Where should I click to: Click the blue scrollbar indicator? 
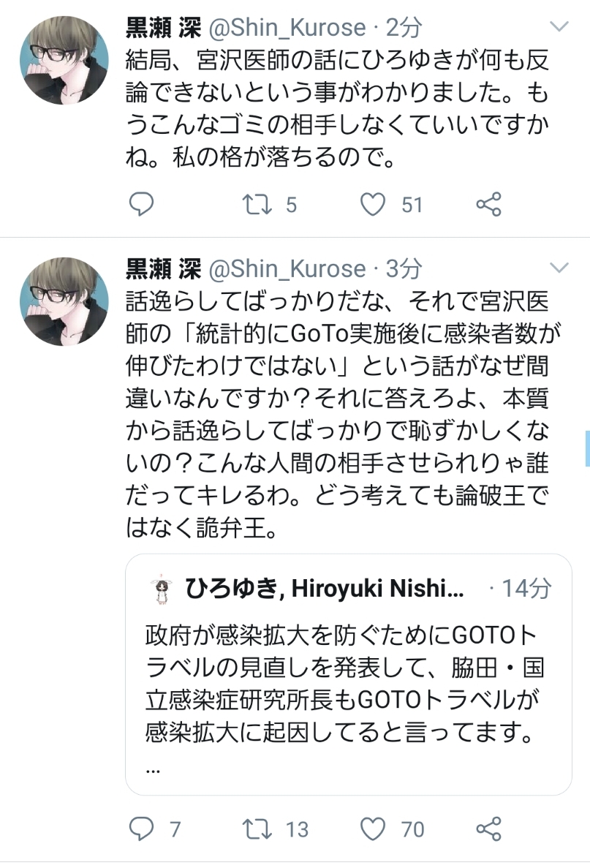(x=586, y=448)
